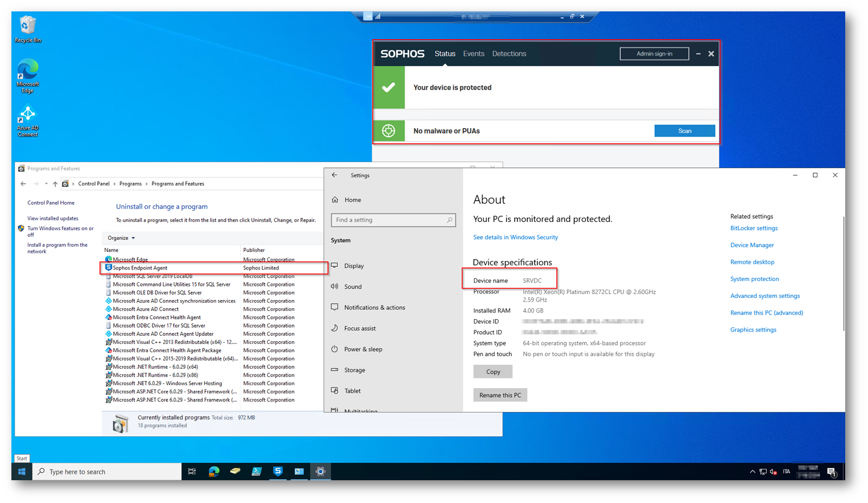Open recent locations dropdown in Control Panel

click(x=46, y=184)
